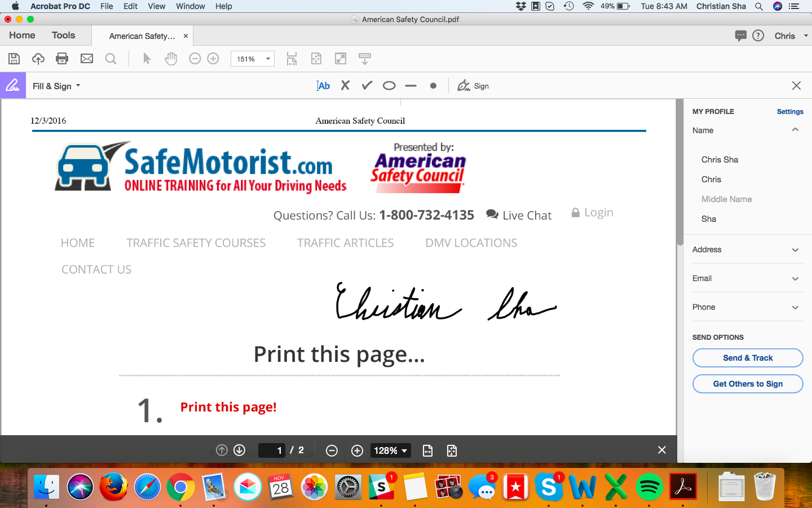Open Spotify from the Dock
Screen dimensions: 812x508
pos(649,487)
